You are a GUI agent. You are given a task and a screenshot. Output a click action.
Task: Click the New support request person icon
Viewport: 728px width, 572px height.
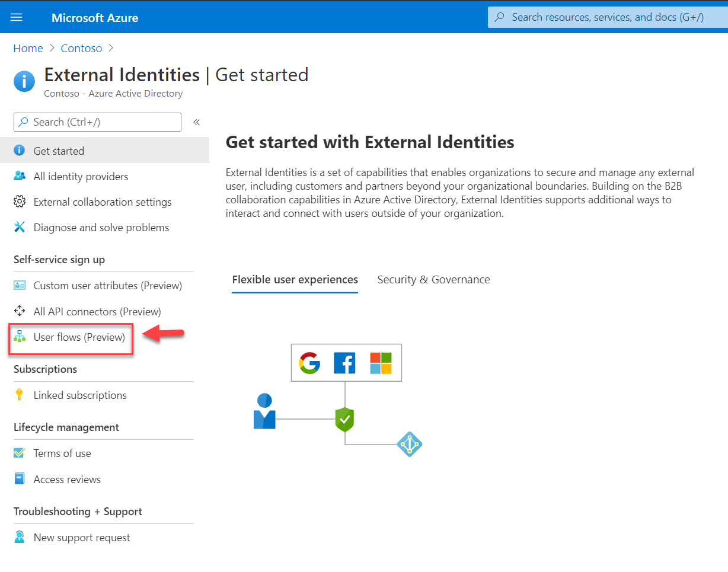(20, 537)
